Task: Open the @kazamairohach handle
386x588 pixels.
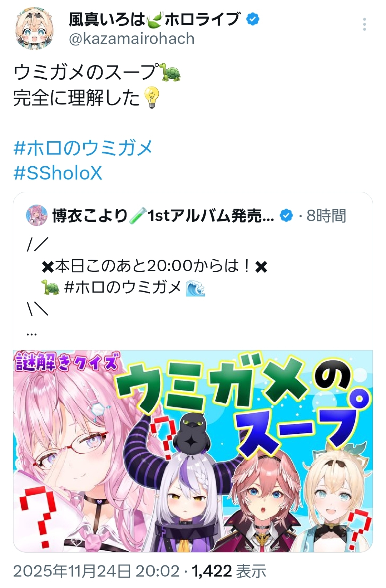Action: (132, 39)
